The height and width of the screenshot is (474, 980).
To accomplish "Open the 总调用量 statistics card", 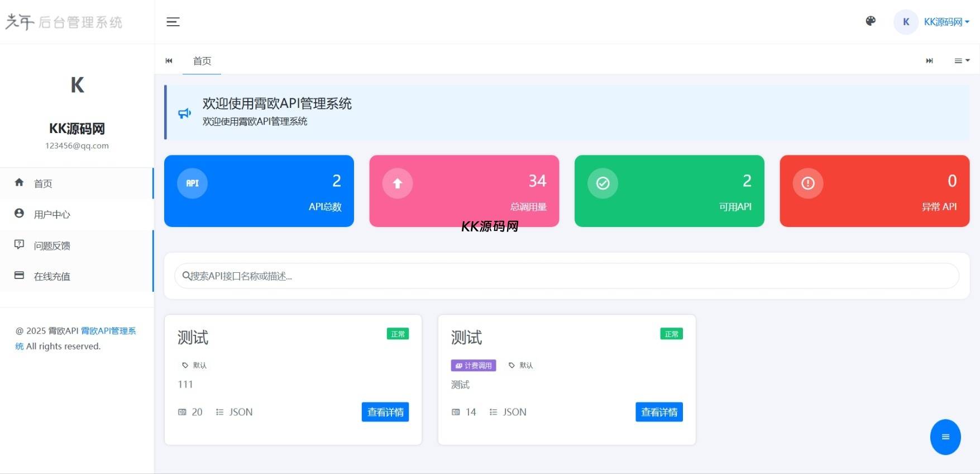I will (x=464, y=191).
